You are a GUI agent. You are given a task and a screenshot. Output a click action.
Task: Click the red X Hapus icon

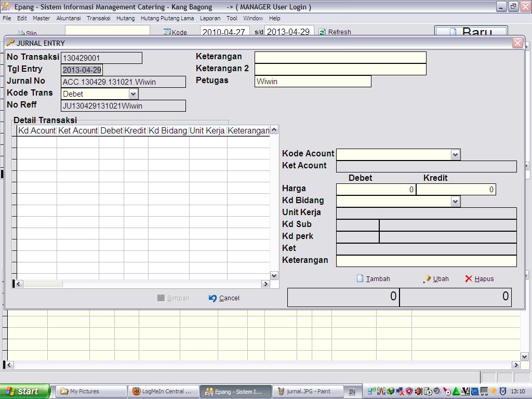(x=469, y=279)
